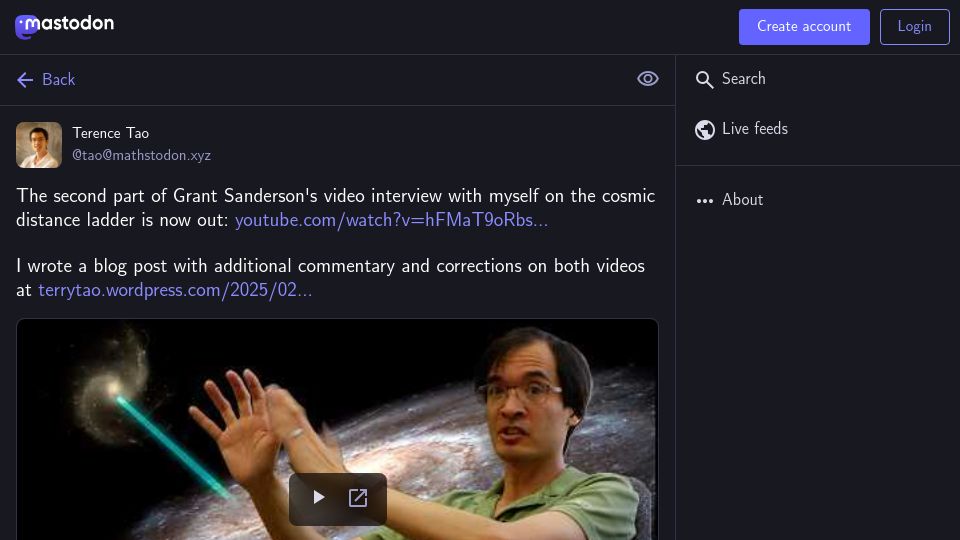Open Terence Tao's avatar picture
The height and width of the screenshot is (540, 960).
pyautogui.click(x=39, y=145)
